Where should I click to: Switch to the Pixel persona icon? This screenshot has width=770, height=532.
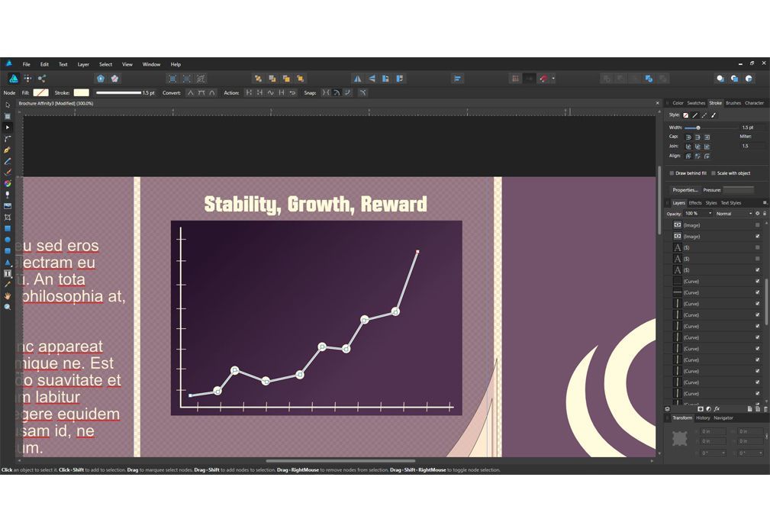(28, 79)
